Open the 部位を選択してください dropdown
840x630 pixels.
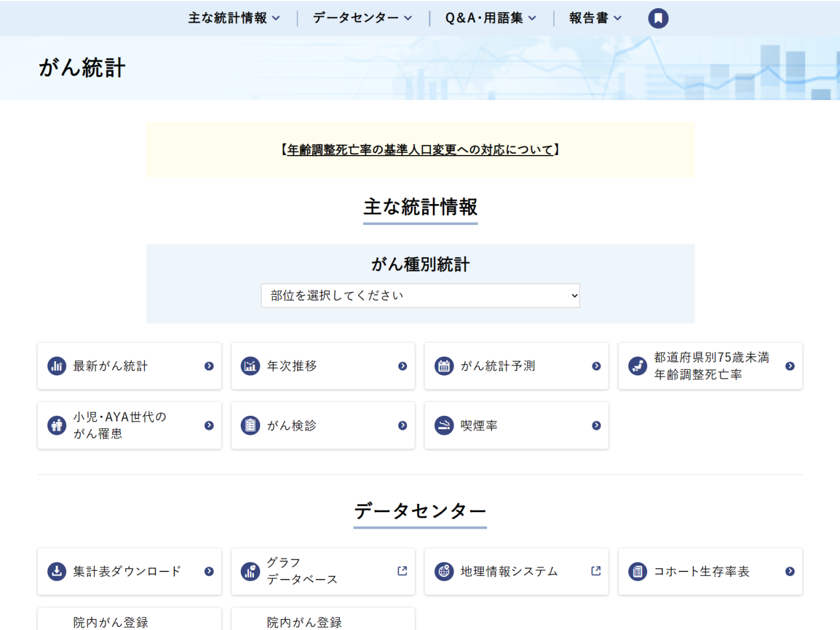click(x=420, y=295)
